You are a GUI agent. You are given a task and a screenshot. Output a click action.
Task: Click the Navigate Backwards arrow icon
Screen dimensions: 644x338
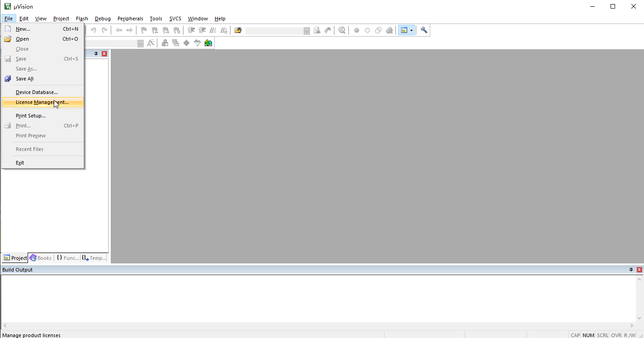[119, 30]
